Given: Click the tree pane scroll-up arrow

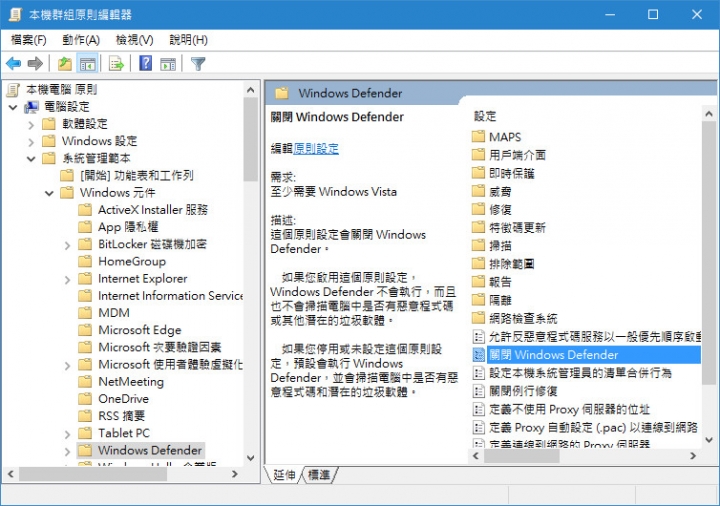Looking at the screenshot, I should point(250,90).
